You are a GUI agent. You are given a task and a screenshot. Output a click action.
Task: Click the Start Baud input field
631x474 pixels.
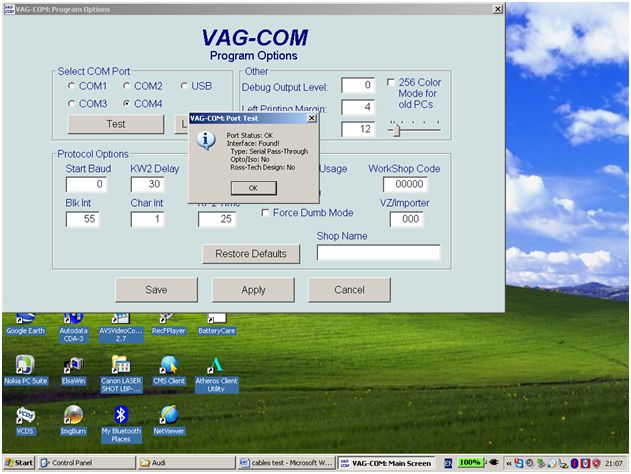click(86, 184)
